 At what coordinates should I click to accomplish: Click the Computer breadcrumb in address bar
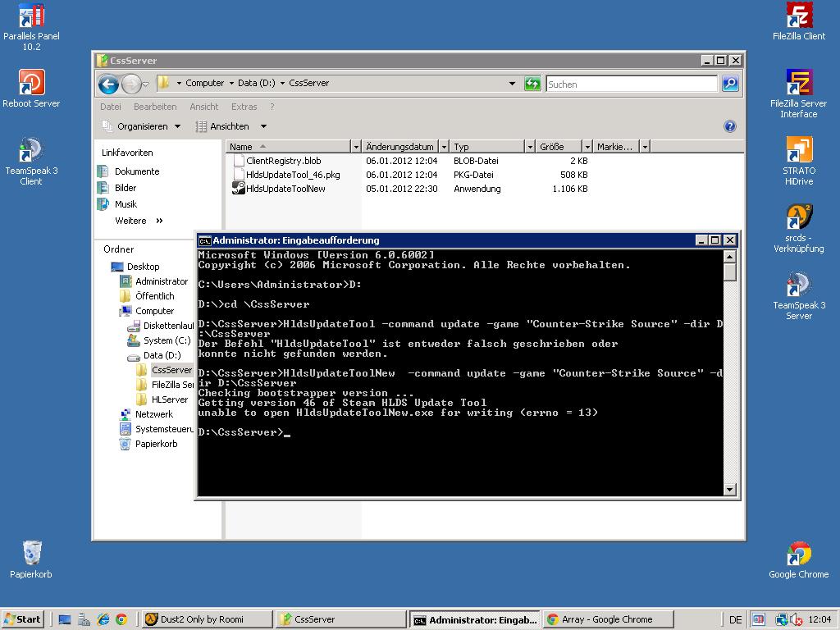coord(204,83)
